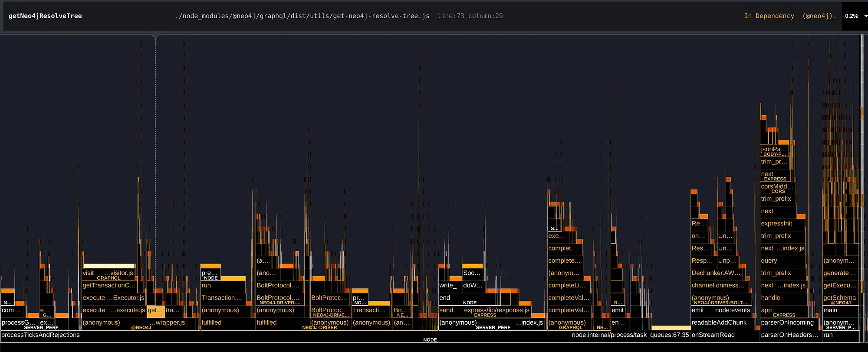Select the 'ex…' frame beside processG…

click(x=48, y=324)
